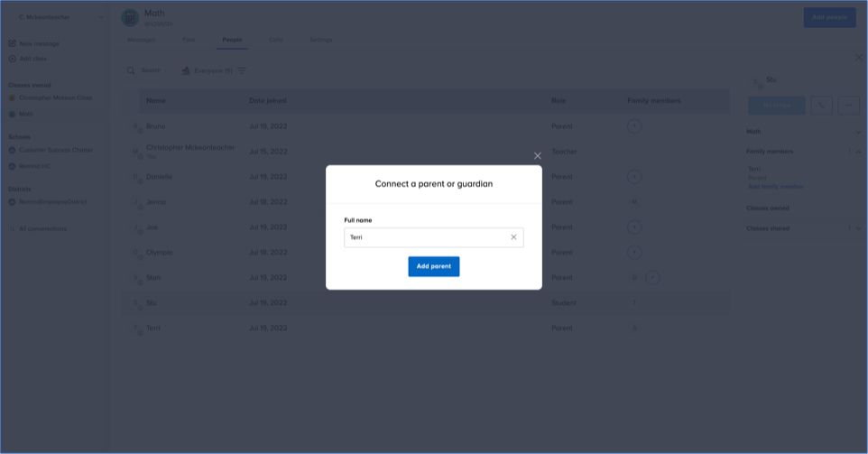This screenshot has height=454, width=868.
Task: Expand the Classes shared section
Action: 858,228
